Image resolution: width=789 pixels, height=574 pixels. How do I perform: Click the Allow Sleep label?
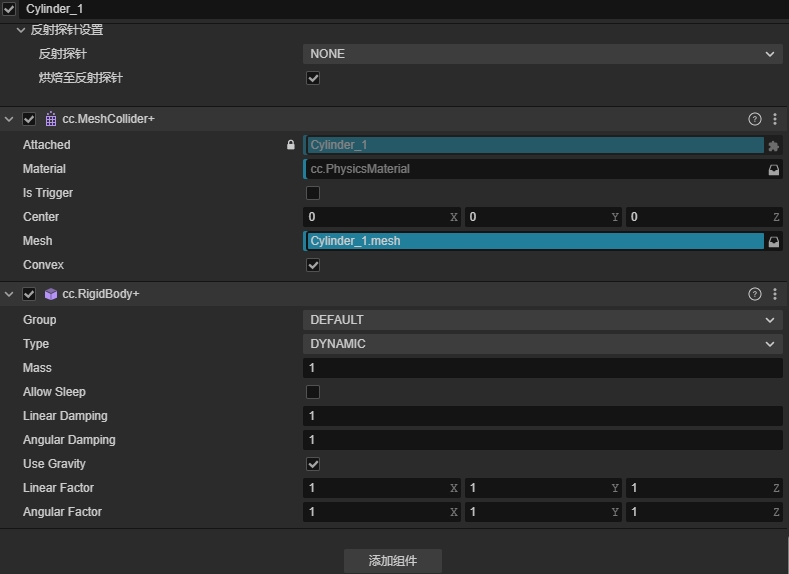point(54,392)
